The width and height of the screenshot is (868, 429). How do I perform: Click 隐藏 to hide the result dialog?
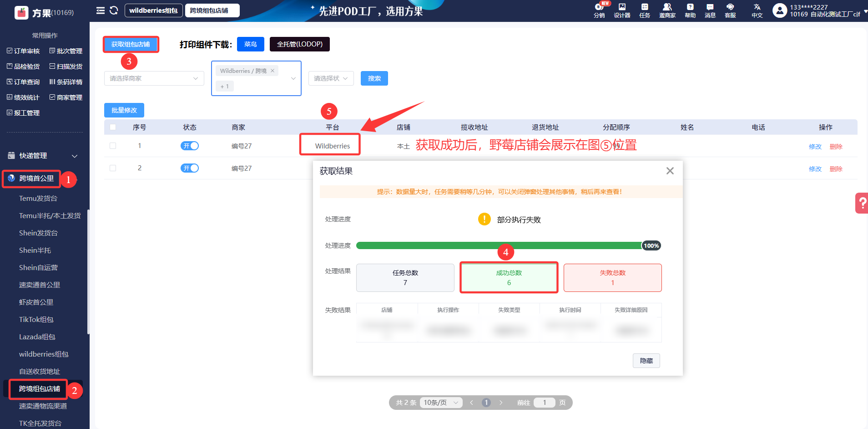(x=646, y=361)
